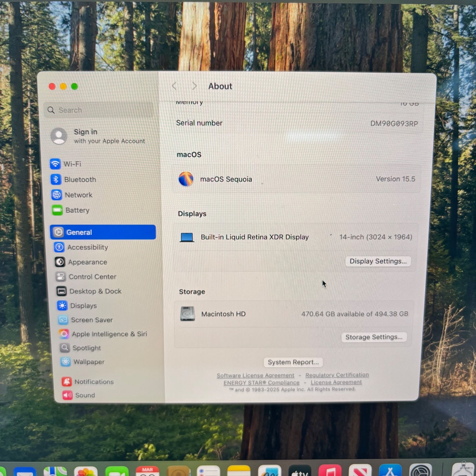
Task: Open Spotlight settings
Action: coord(86,348)
